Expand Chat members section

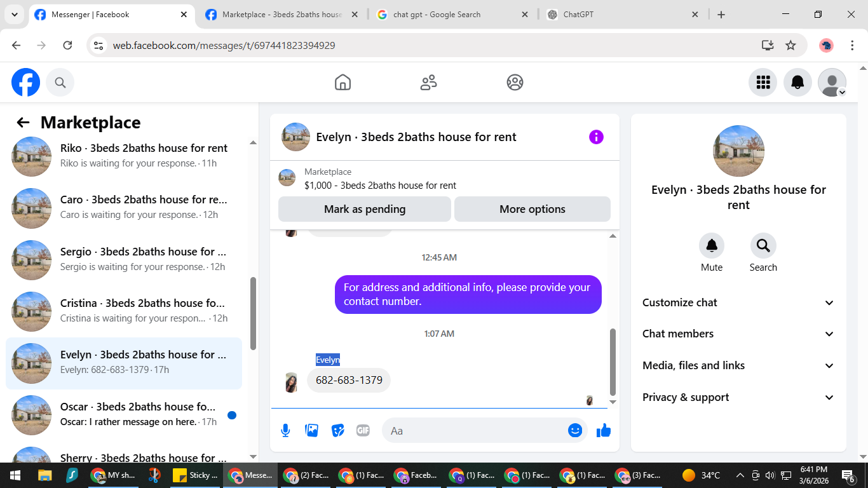(x=738, y=334)
